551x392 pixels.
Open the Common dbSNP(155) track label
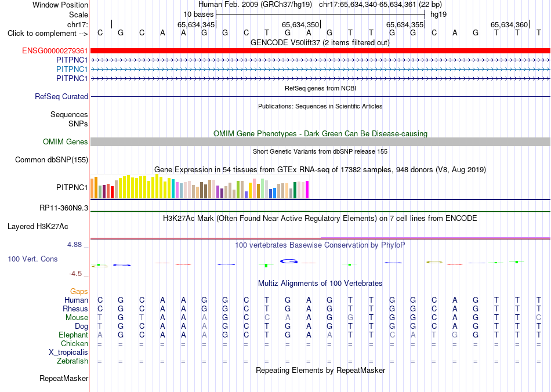[x=52, y=160]
